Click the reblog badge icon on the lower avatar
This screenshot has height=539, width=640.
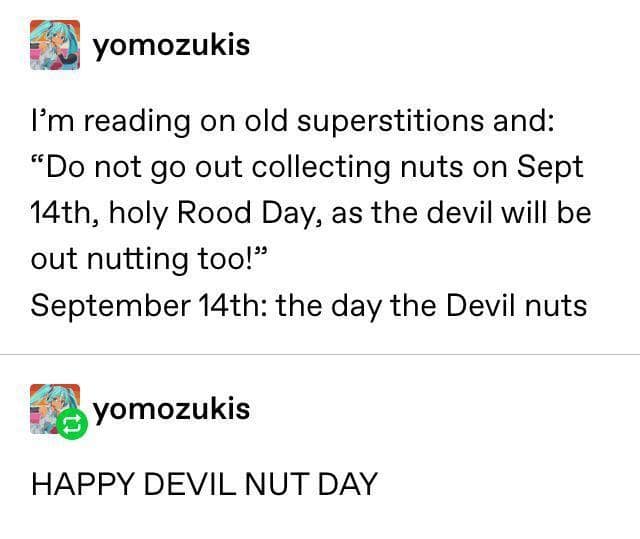[72, 425]
